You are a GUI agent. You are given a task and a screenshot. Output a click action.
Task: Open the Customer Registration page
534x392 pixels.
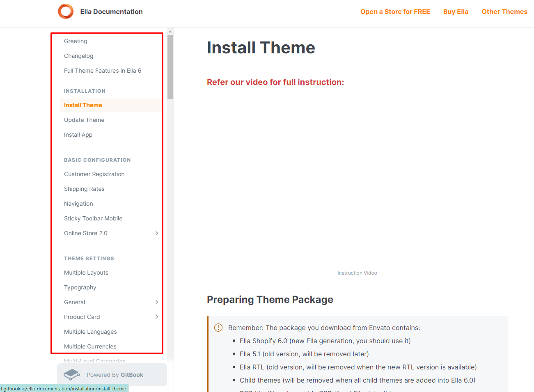click(94, 174)
